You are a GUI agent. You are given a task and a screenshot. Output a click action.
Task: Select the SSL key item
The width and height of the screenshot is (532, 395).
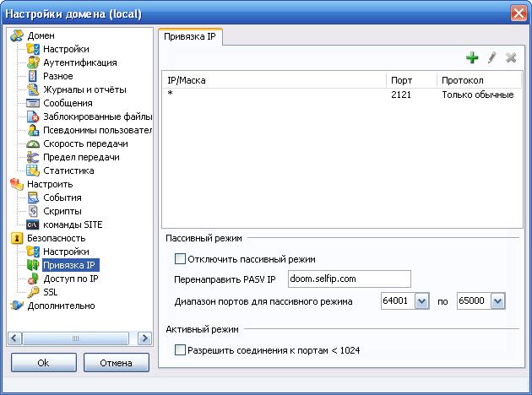(x=50, y=292)
